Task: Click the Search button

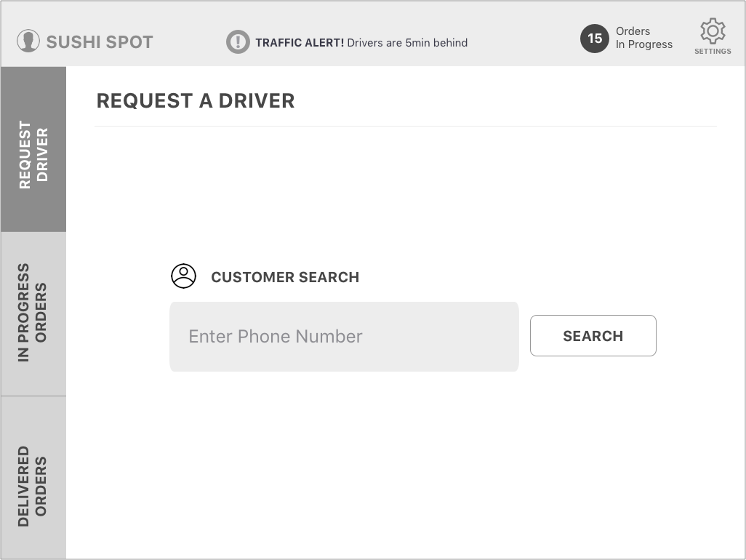Action: click(593, 335)
